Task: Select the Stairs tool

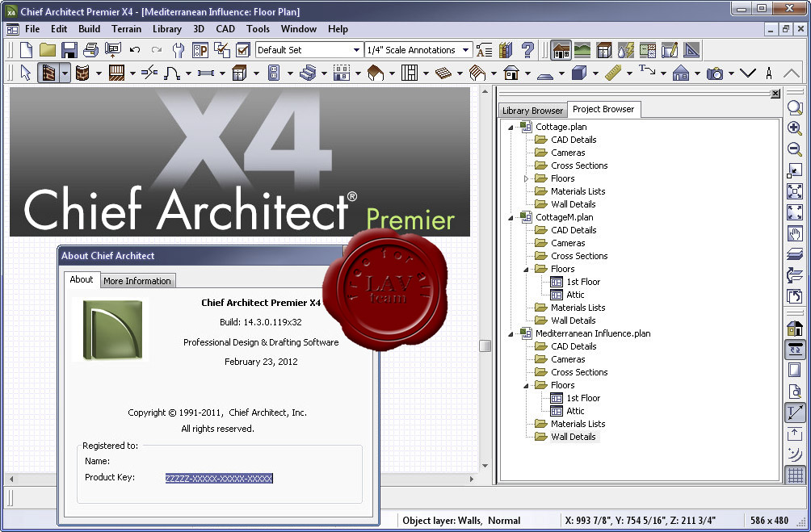Action: [x=308, y=73]
